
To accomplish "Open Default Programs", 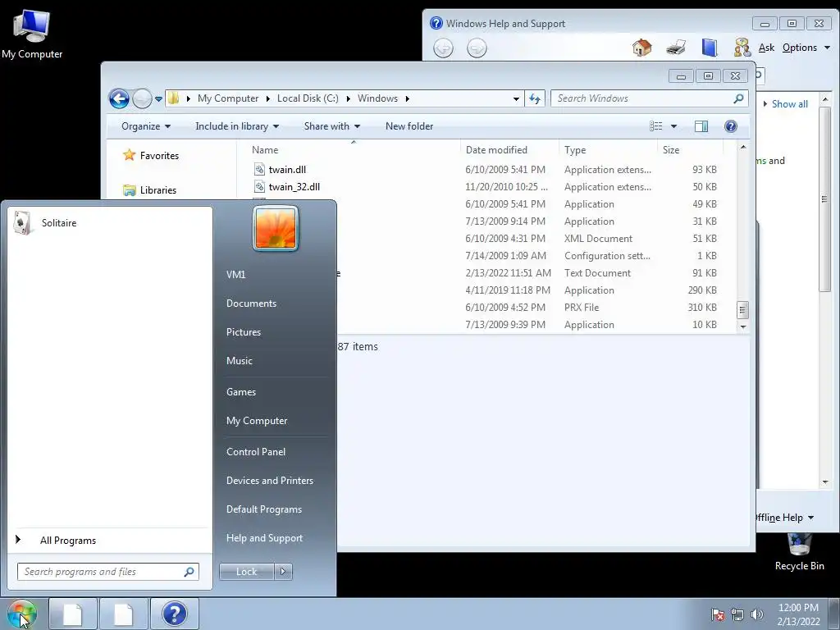I will pos(263,509).
